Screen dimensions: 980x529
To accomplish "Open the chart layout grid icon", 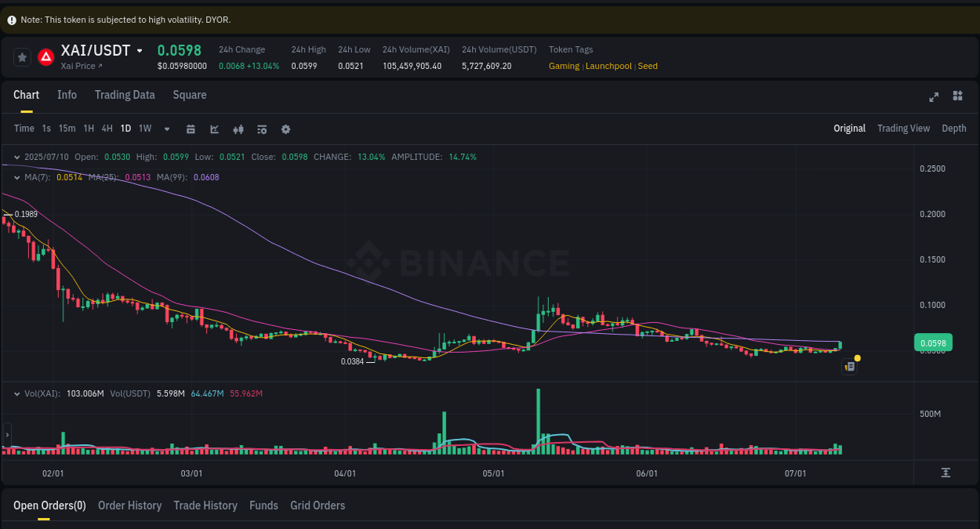I will 957,96.
